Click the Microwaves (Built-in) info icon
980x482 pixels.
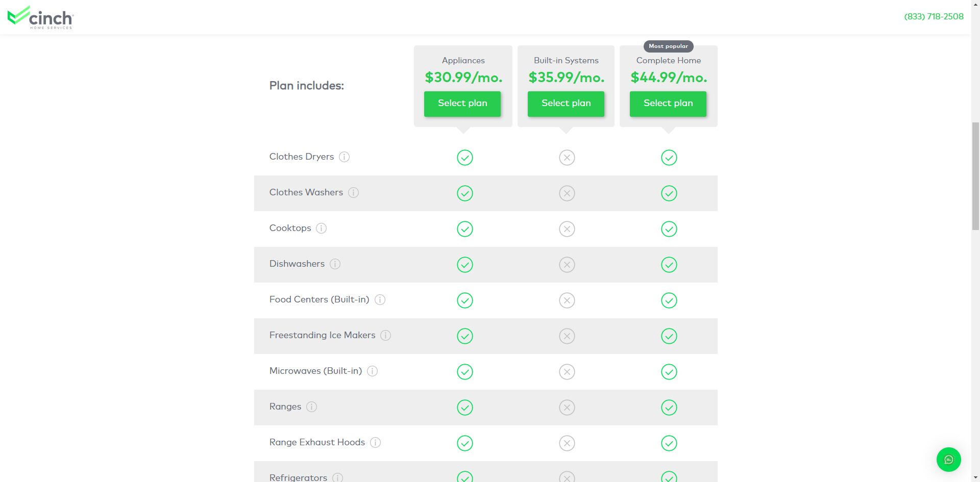[372, 371]
